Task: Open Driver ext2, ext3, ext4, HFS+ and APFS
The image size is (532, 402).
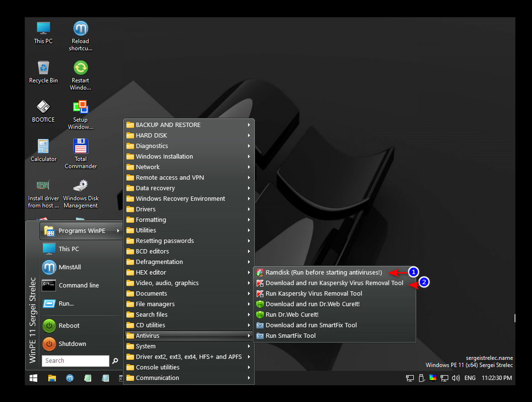Action: pos(189,357)
